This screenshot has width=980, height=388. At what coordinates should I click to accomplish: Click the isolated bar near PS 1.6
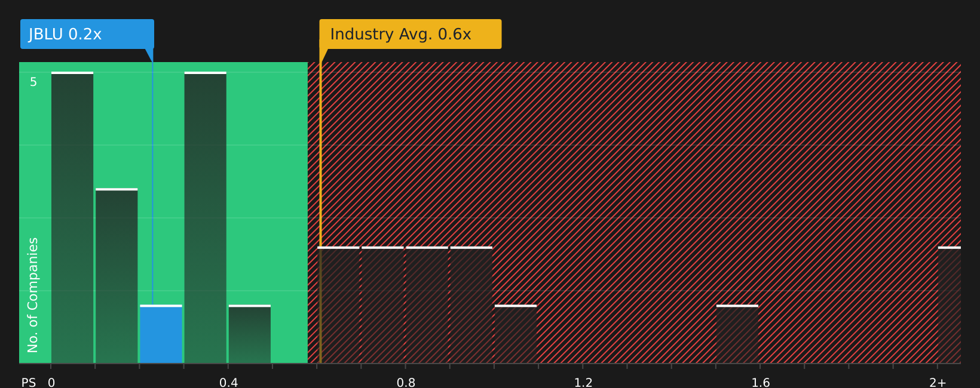737,334
